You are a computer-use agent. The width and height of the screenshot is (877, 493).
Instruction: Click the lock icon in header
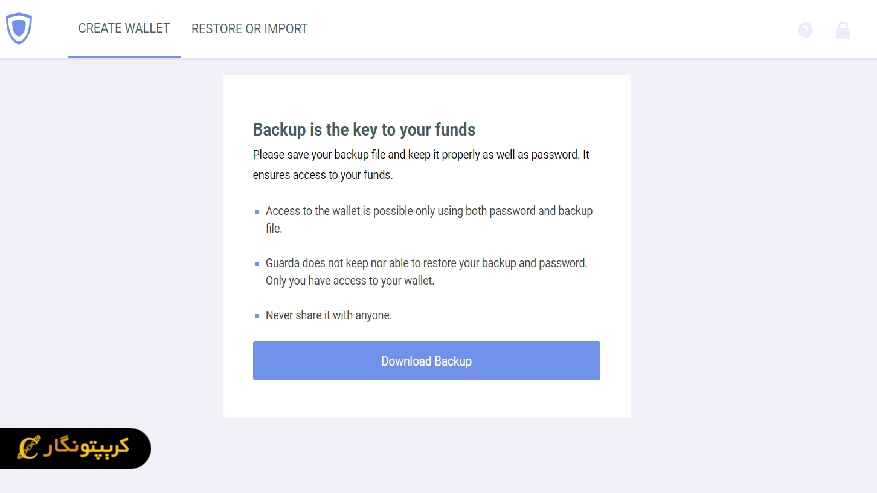click(x=843, y=30)
